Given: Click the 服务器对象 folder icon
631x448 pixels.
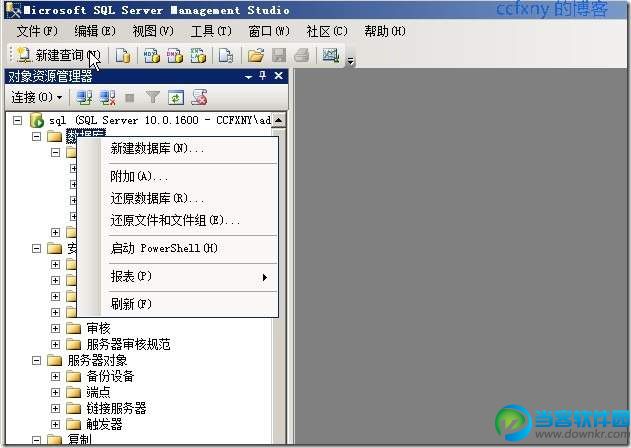Looking at the screenshot, I should pos(54,360).
